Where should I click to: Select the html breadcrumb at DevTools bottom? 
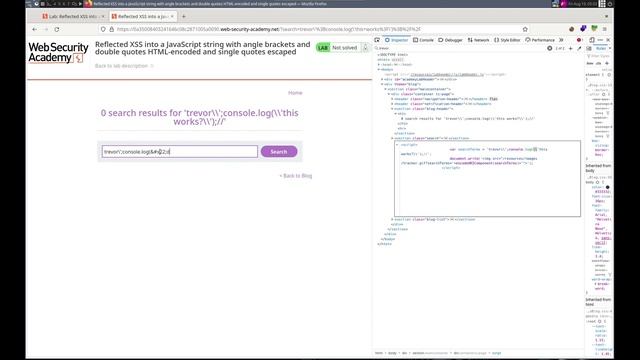tap(379, 353)
